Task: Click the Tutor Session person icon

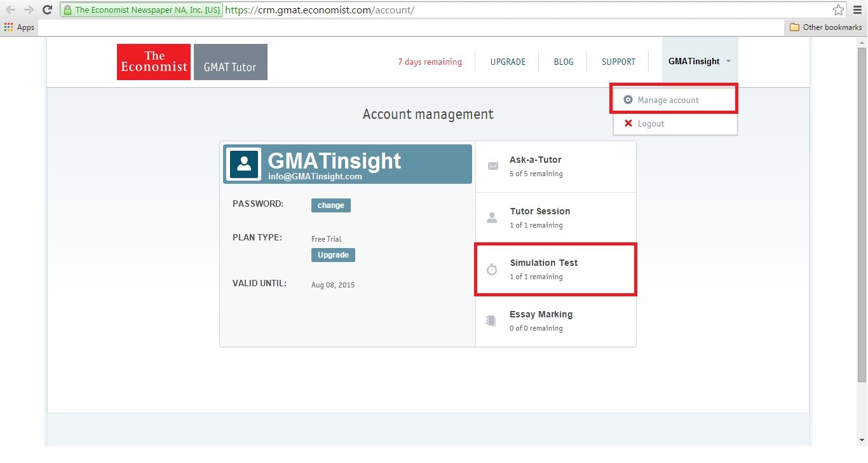Action: coord(492,218)
